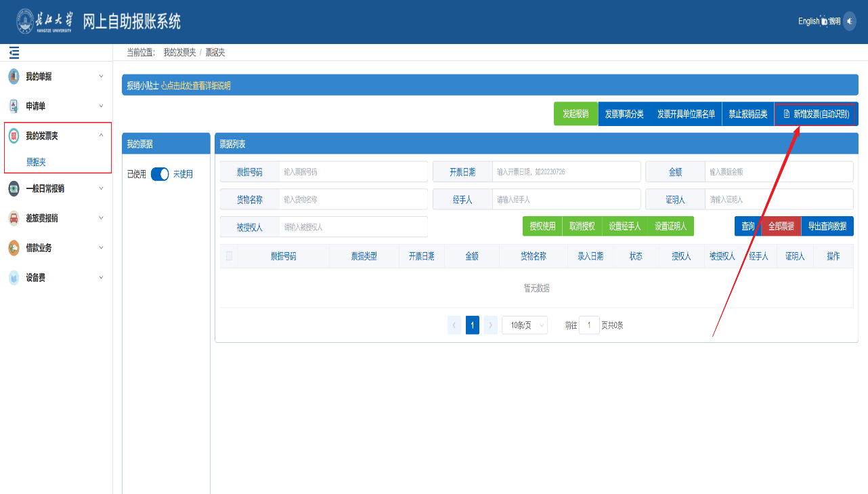Click the 设备费 sidebar icon
868x494 pixels.
pyautogui.click(x=14, y=278)
